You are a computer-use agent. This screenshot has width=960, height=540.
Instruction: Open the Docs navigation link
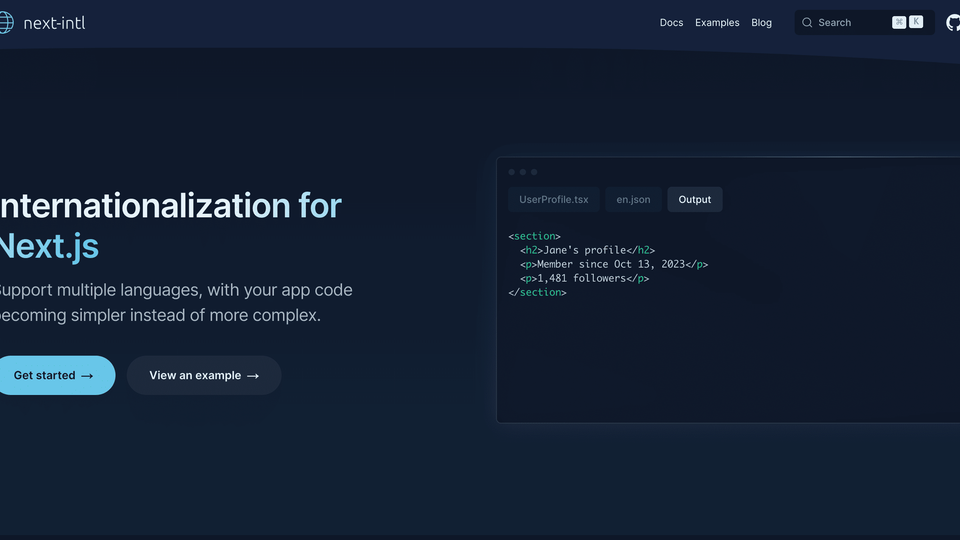point(671,23)
